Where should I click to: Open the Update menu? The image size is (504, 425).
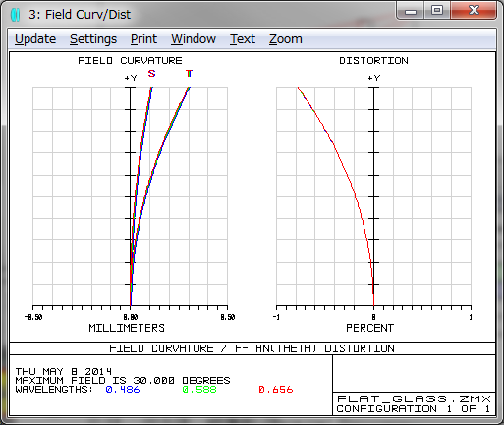click(35, 39)
